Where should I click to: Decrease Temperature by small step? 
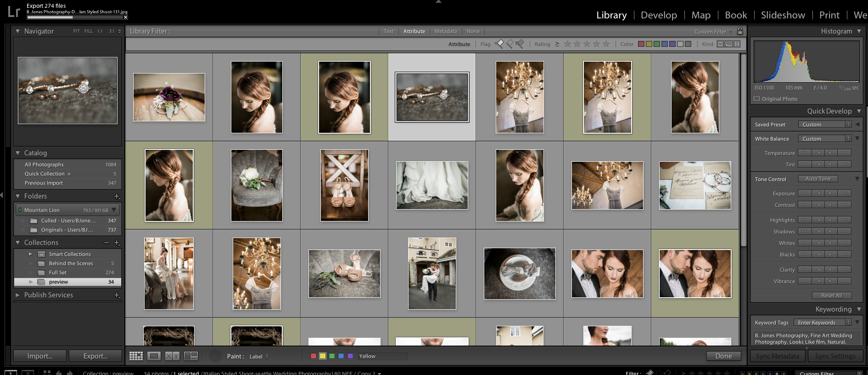[818, 153]
